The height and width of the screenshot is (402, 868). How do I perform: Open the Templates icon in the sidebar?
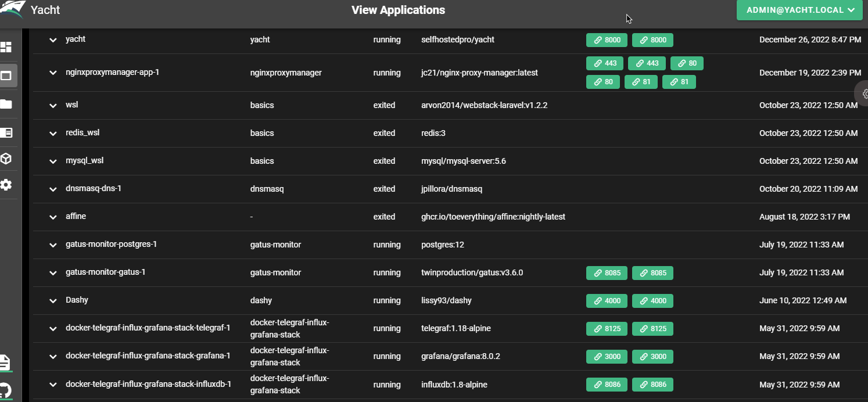(x=6, y=132)
